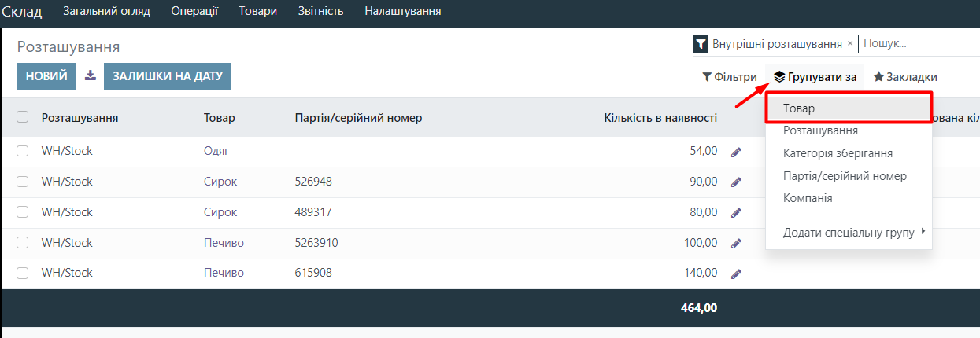Toggle the select-all header checkbox
The width and height of the screenshot is (980, 338).
pos(23,117)
